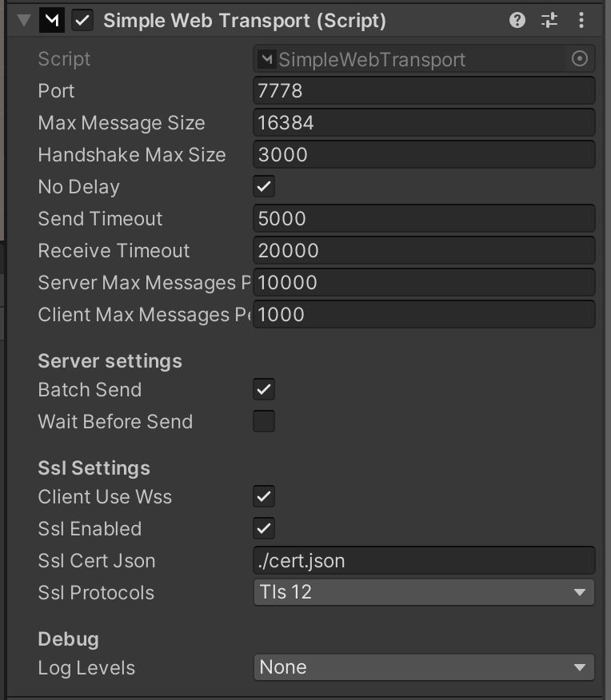The image size is (611, 700).
Task: Enable Wait Before Send
Action: tap(264, 422)
